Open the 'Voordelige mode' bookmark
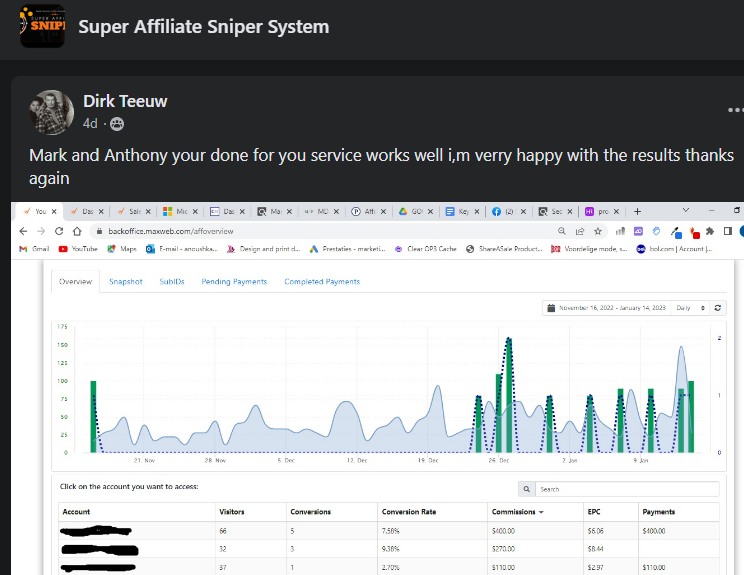The height and width of the screenshot is (575, 744). coord(589,249)
